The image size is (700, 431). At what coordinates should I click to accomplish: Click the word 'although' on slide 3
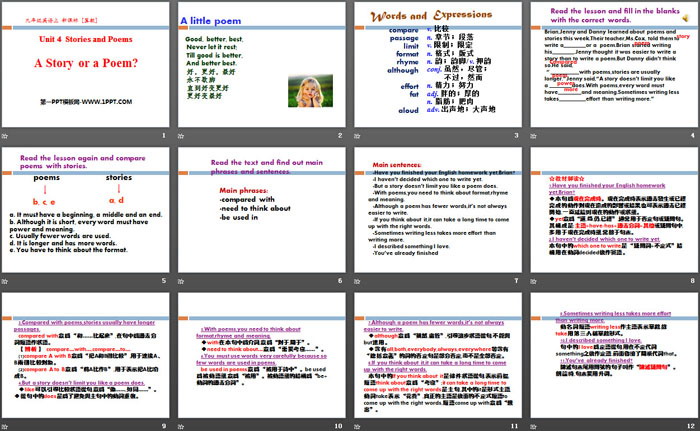(403, 70)
